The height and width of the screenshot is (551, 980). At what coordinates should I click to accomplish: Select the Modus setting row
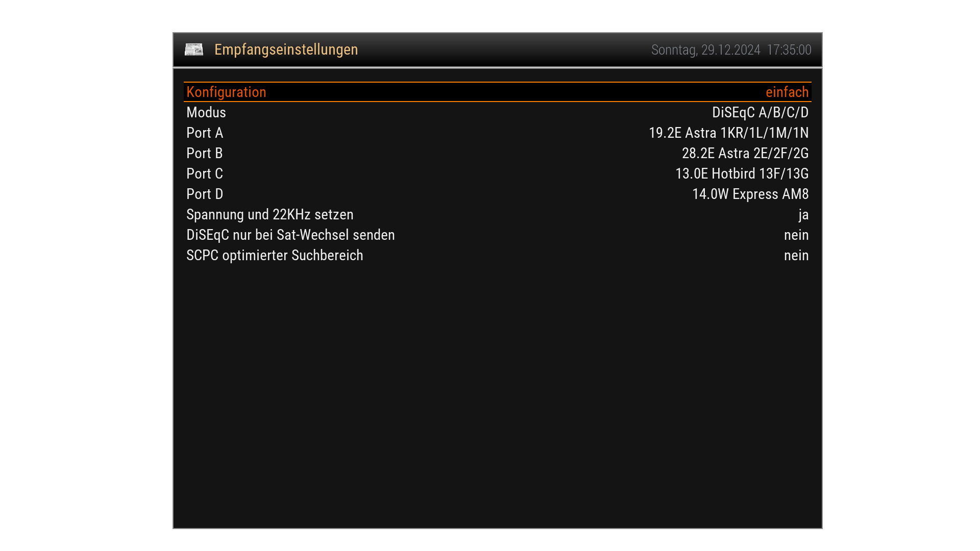coord(498,112)
